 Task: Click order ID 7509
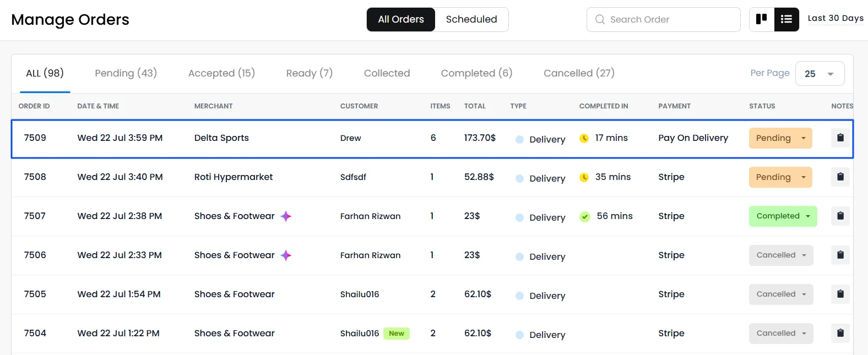coord(35,138)
